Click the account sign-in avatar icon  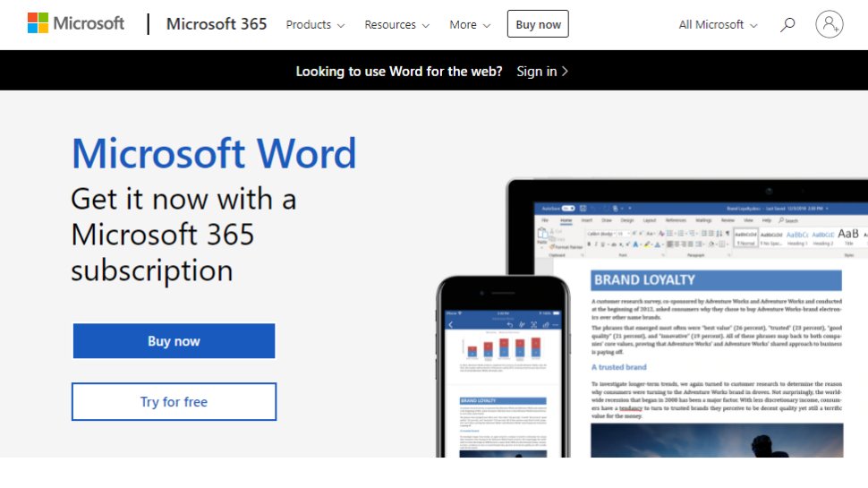click(829, 24)
